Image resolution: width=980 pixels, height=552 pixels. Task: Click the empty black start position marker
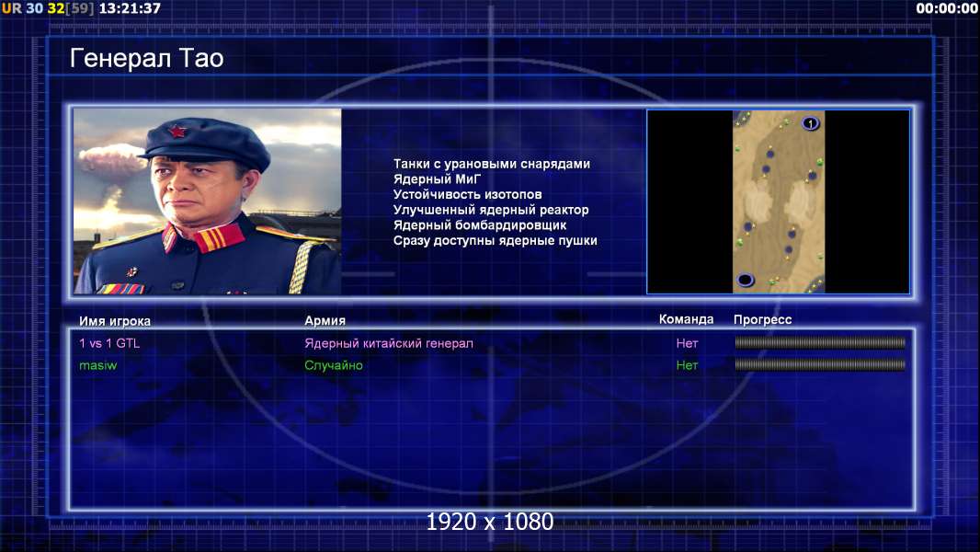745,280
